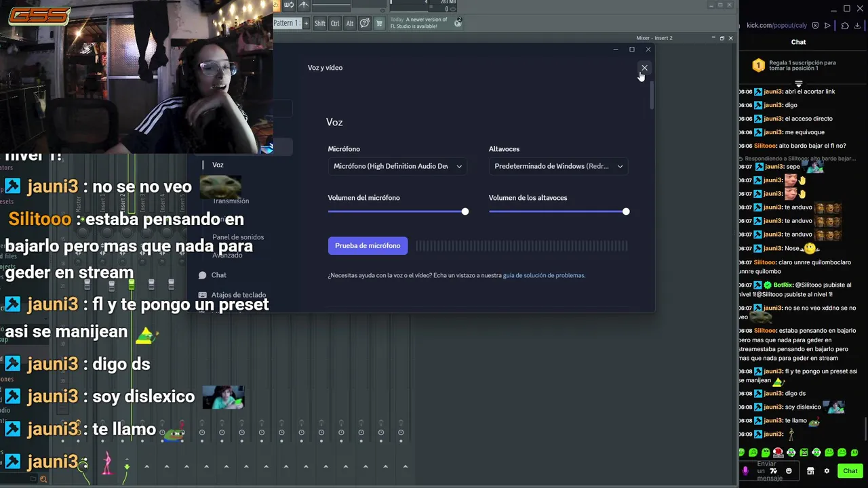
Task: Select Voz in the settings sidebar
Action: [218, 165]
